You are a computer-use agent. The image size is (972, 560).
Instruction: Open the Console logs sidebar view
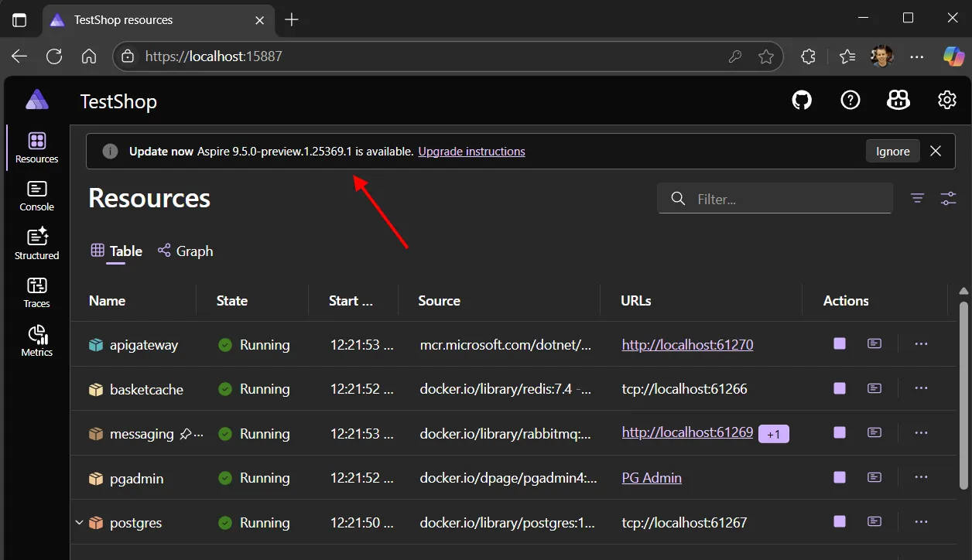(x=36, y=196)
